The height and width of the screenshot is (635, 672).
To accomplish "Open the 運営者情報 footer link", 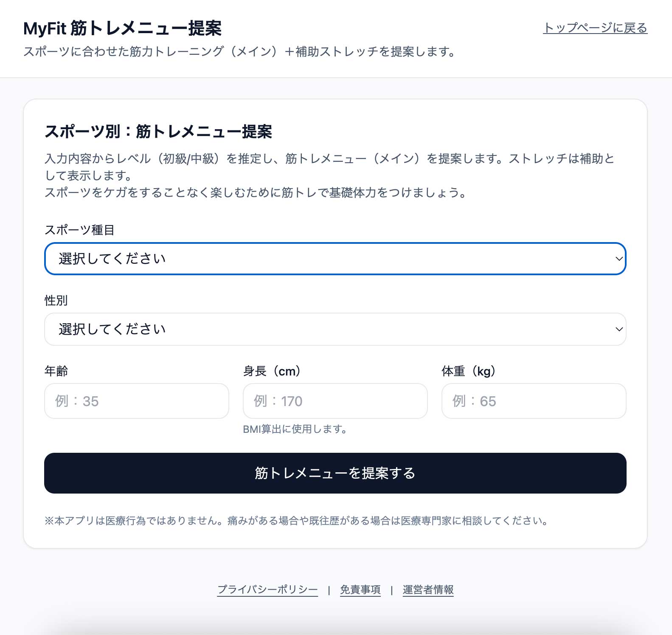I will pos(428,590).
